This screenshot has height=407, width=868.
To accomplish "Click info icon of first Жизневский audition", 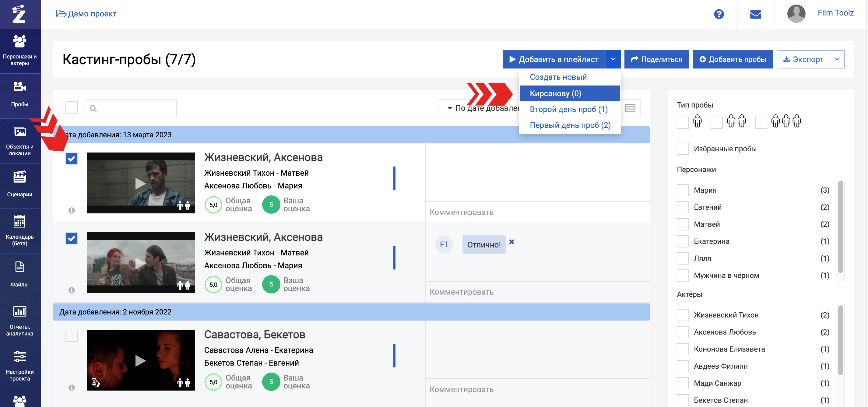I will pyautogui.click(x=72, y=210).
